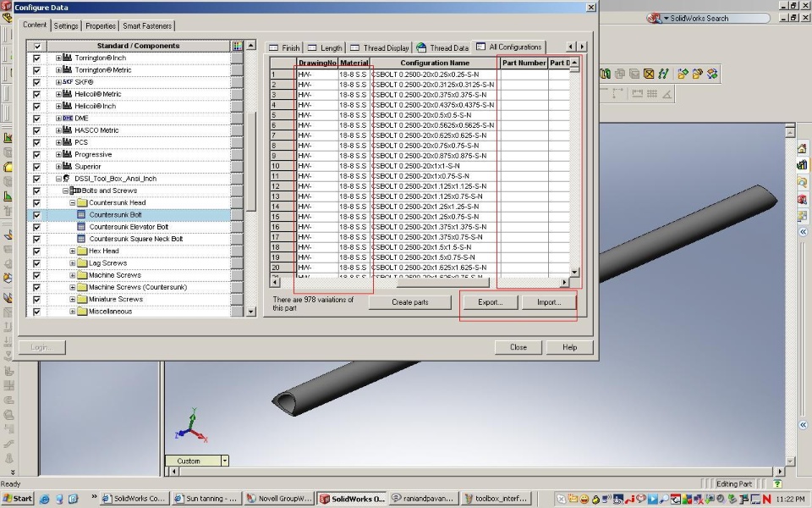Uncheck the HASCO Metric checkbox
Image resolution: width=812 pixels, height=508 pixels.
(x=36, y=130)
